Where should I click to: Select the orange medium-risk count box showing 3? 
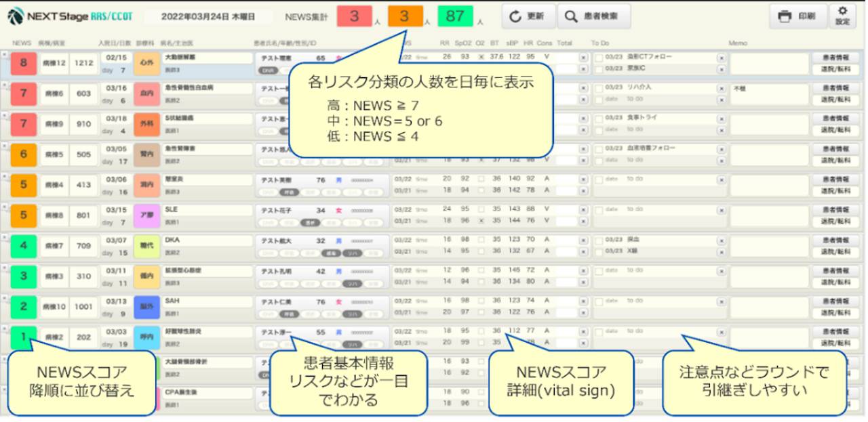pyautogui.click(x=405, y=17)
